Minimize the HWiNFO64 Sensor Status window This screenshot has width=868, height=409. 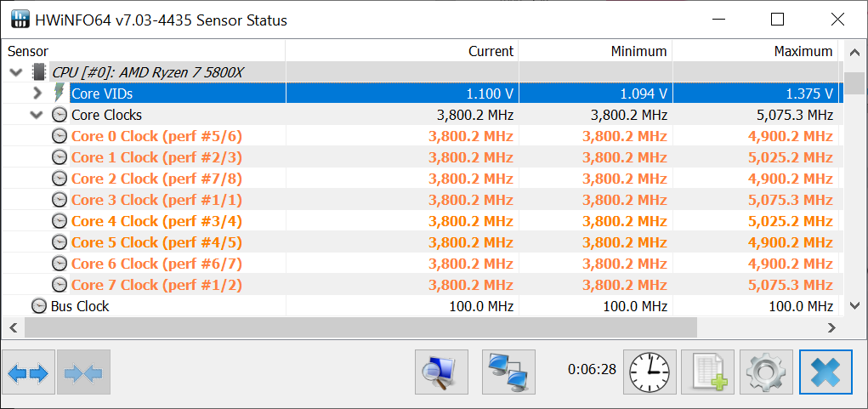point(718,20)
